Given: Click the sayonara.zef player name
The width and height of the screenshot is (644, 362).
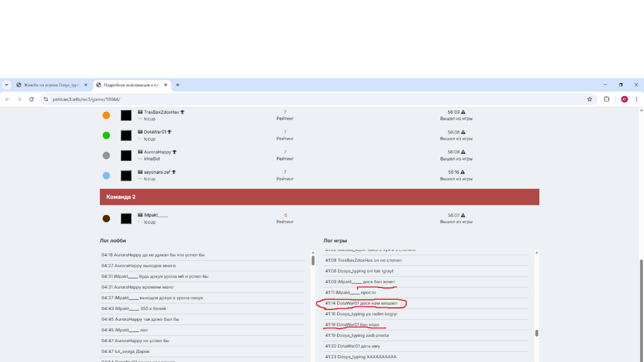Looking at the screenshot, I should coord(156,172).
